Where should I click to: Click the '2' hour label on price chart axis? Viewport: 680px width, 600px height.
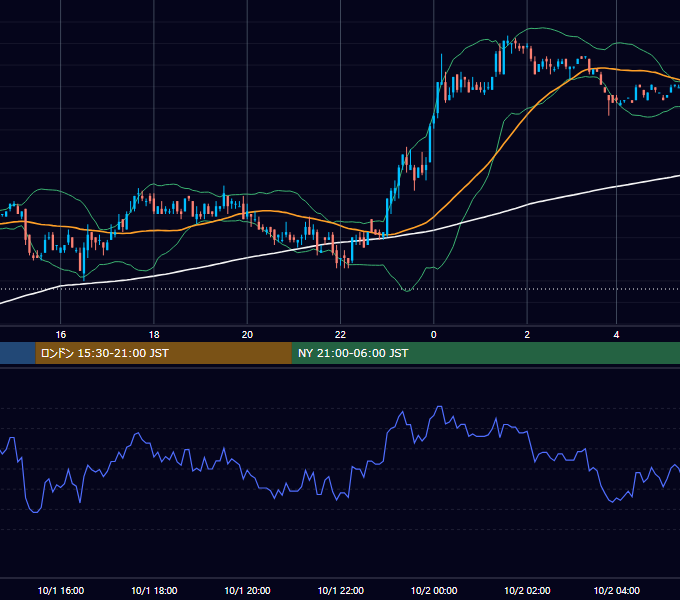(527, 335)
